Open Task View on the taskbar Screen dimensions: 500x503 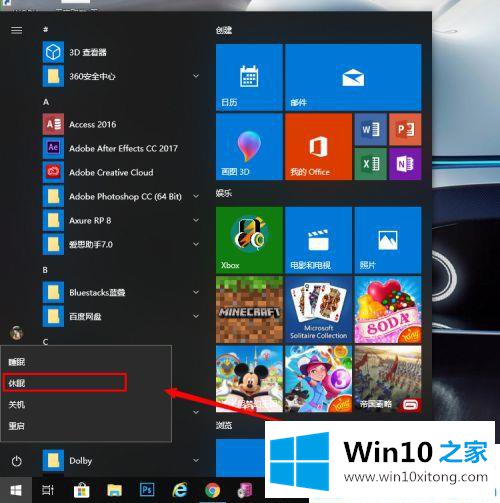(x=48, y=490)
